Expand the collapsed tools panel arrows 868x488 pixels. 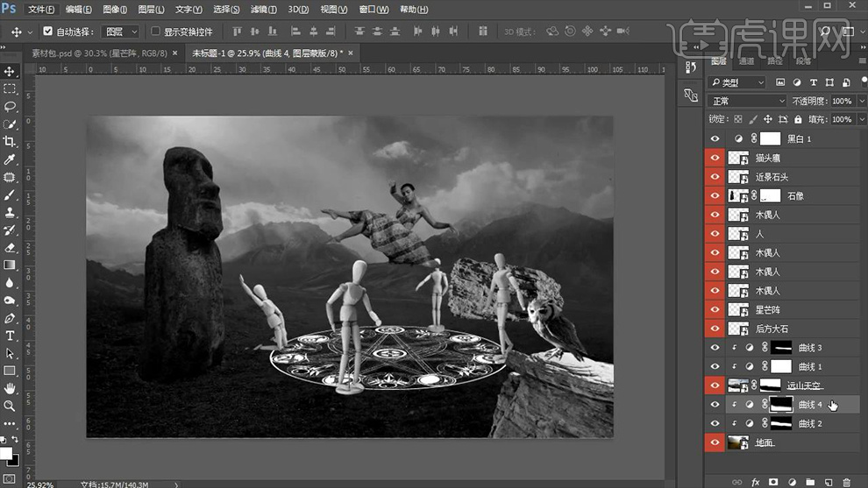(4, 47)
